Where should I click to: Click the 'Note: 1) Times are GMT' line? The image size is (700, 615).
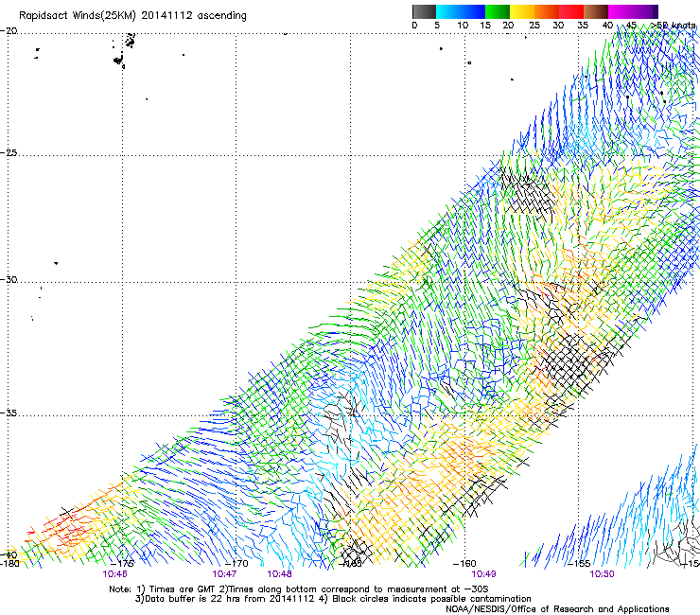pyautogui.click(x=299, y=589)
